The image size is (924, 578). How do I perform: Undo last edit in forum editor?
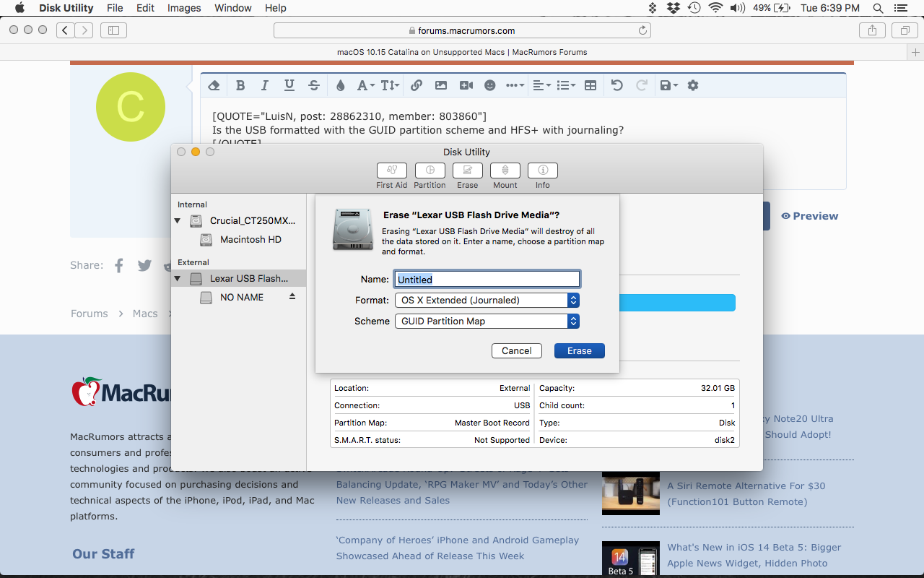click(616, 85)
